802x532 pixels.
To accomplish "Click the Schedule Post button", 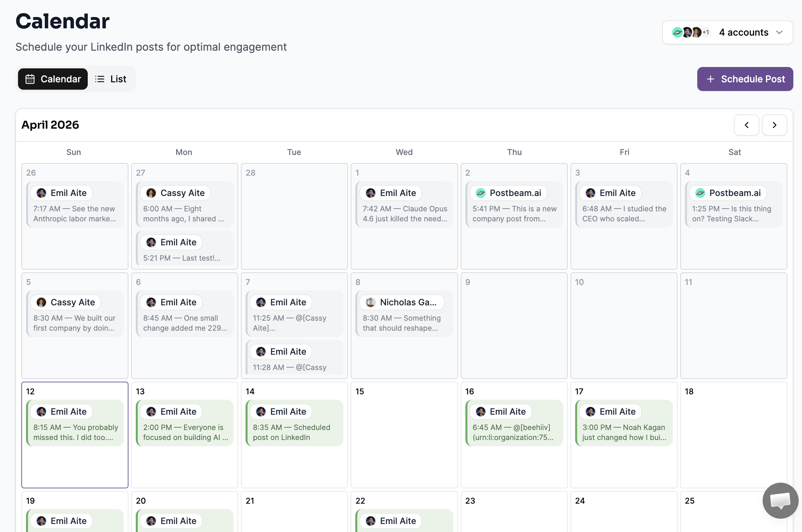I will point(745,79).
